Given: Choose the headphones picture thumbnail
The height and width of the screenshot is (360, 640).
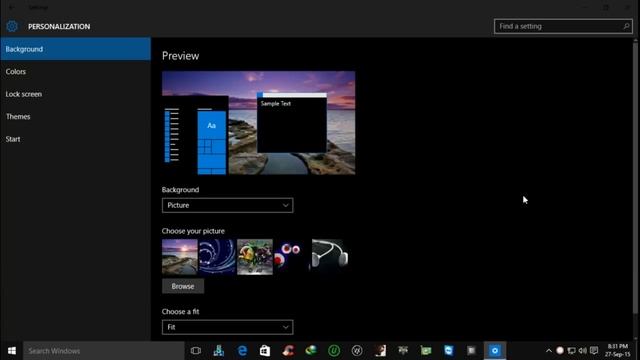Looking at the screenshot, I should click(x=330, y=257).
